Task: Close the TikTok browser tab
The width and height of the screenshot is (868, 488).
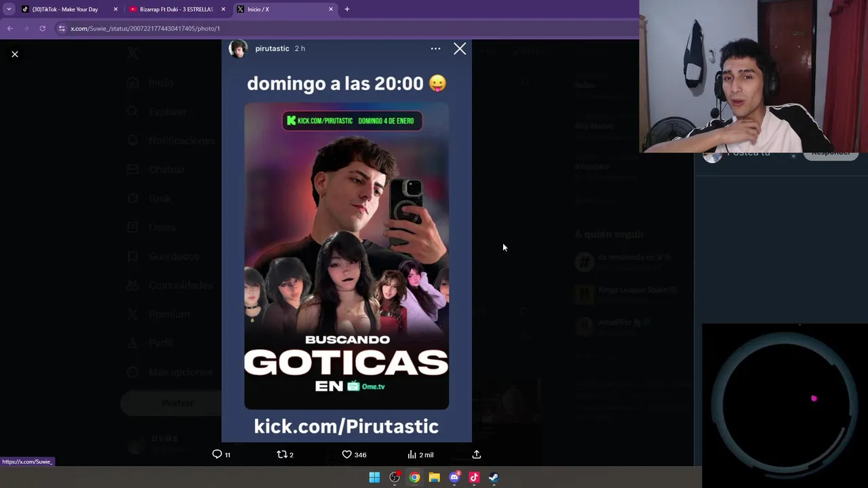Action: (115, 9)
